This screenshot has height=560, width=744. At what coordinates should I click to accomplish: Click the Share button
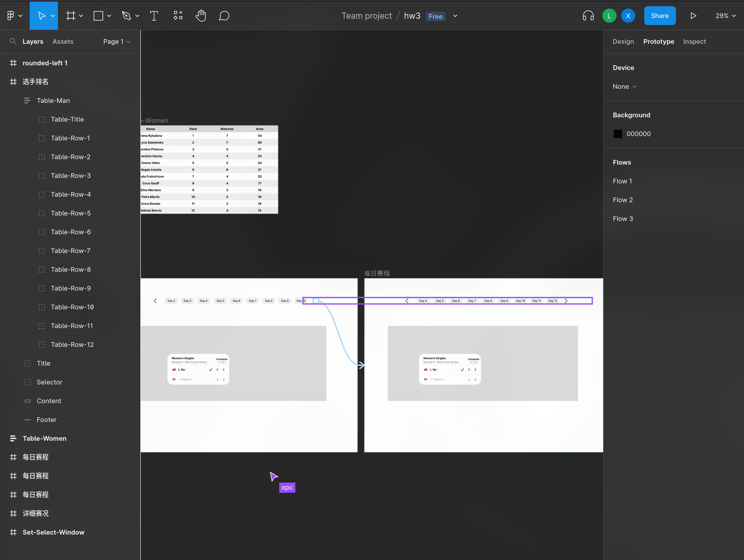660,16
